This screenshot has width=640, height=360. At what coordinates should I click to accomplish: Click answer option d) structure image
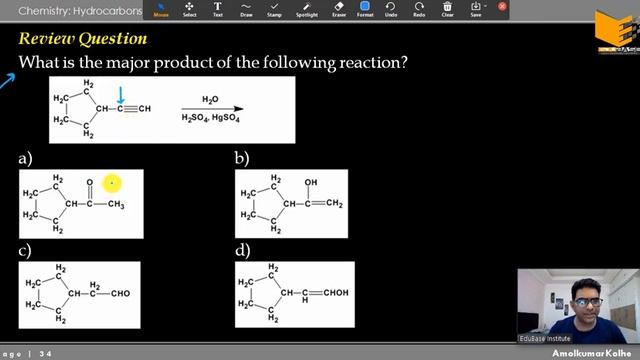[295, 294]
